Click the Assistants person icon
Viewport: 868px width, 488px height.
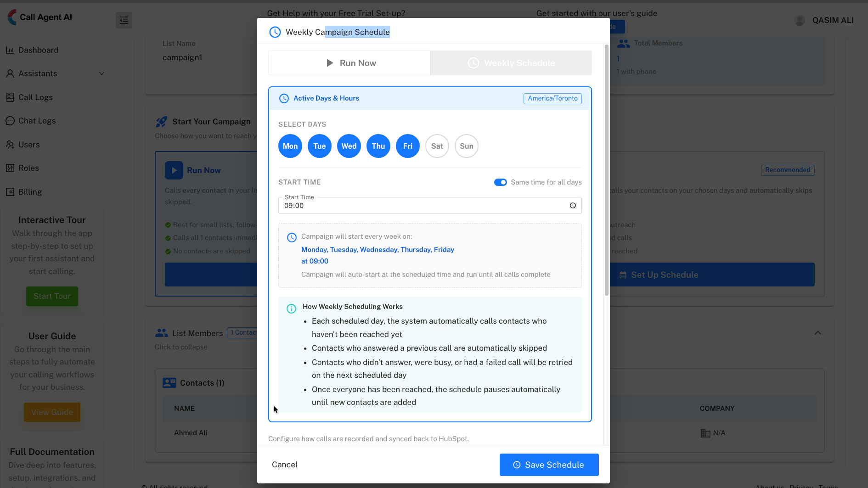pos(10,73)
